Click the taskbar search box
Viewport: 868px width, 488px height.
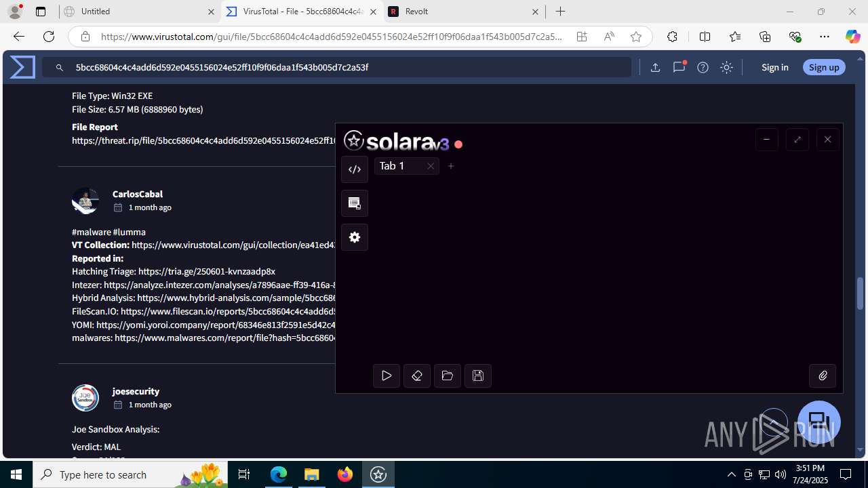click(131, 474)
